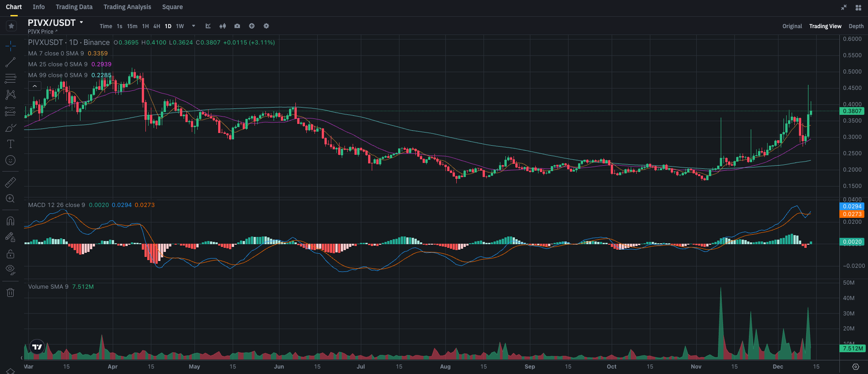Select the Text annotation tool
The width and height of the screenshot is (868, 374).
[x=10, y=144]
